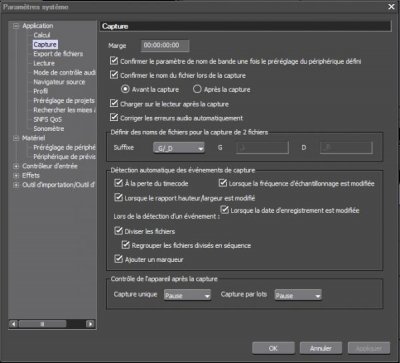The height and width of the screenshot is (363, 400).
Task: Select Après la capture radio button
Action: coord(197,89)
